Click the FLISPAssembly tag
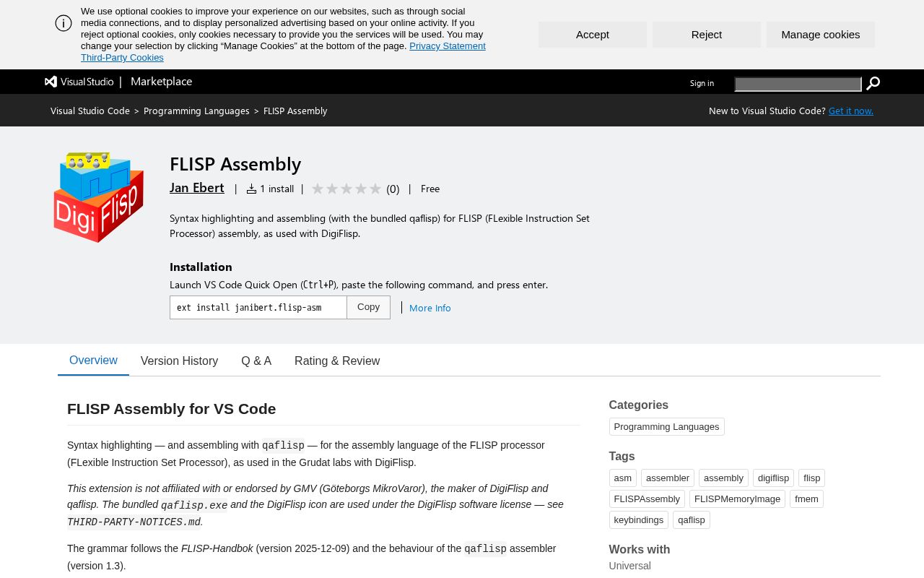Image resolution: width=924 pixels, height=578 pixels. tap(647, 499)
